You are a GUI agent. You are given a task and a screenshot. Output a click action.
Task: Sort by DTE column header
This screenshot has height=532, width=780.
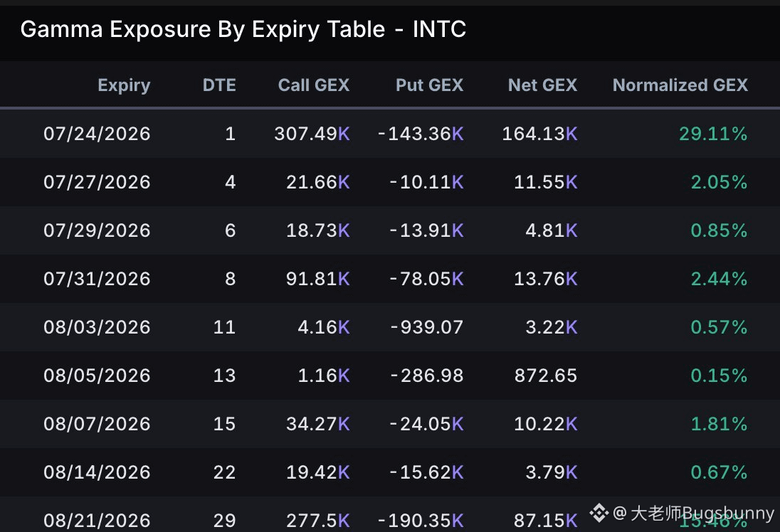click(219, 85)
